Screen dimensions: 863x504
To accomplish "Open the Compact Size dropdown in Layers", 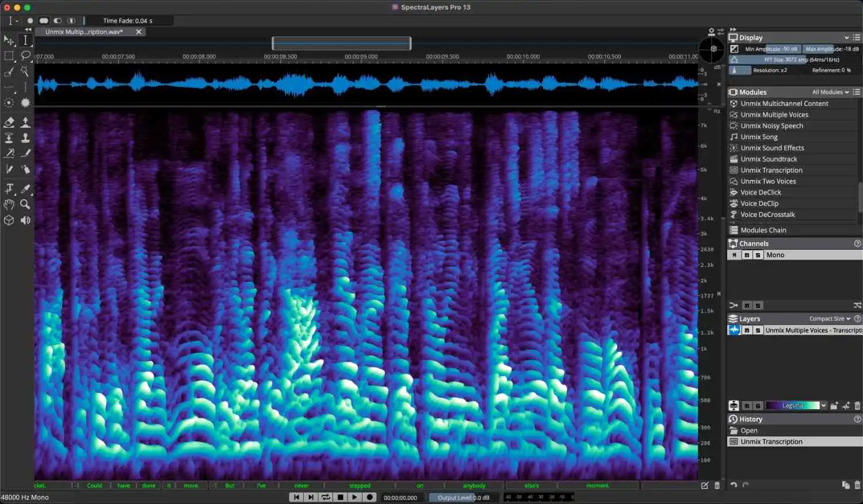I will click(830, 319).
